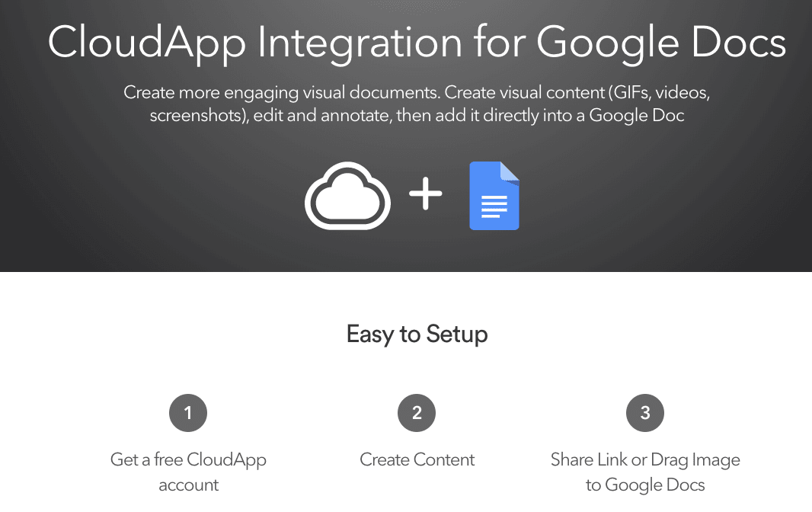
Task: Click the Easy to Setup heading
Action: coord(417,334)
